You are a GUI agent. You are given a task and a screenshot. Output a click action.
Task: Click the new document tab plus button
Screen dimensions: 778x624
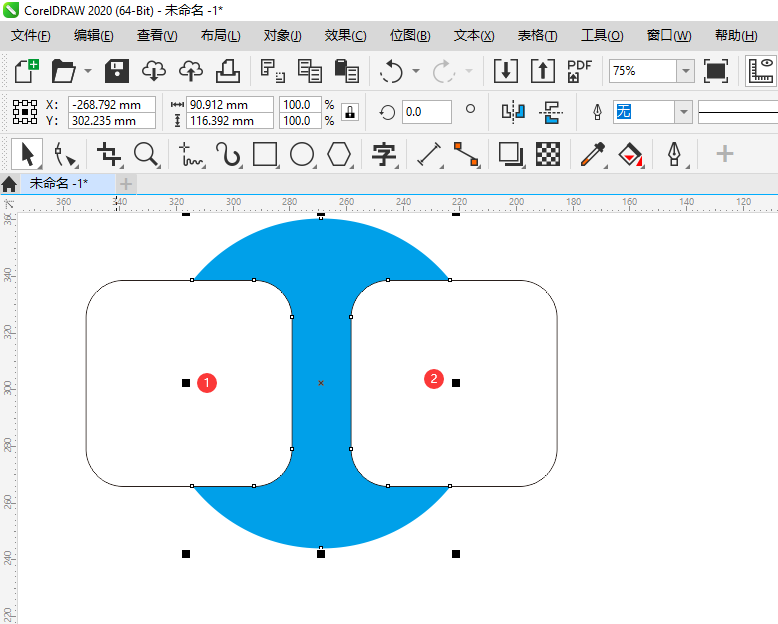126,184
